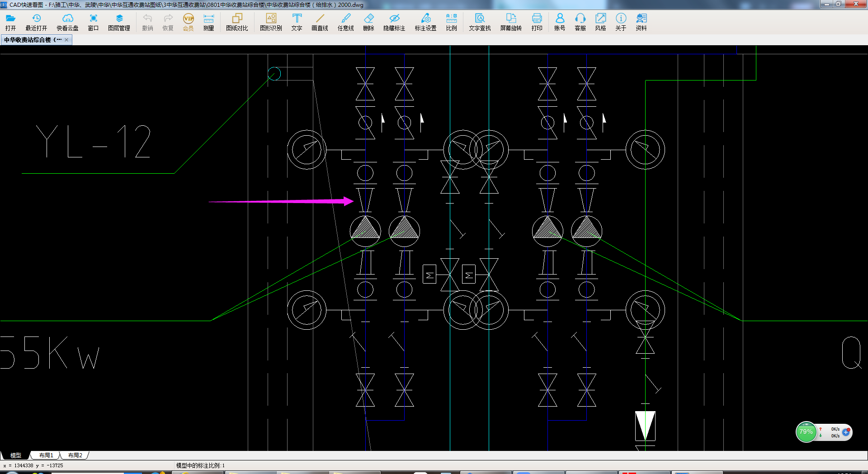Viewport: 868px width, 474px height.
Task: Select the 测量 measure tool
Action: [x=208, y=22]
